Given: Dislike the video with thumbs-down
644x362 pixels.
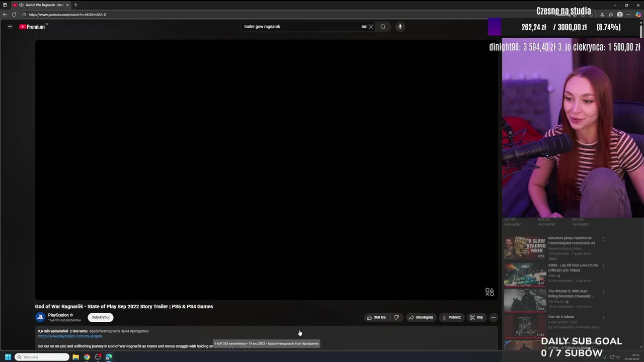Looking at the screenshot, I should coord(396,317).
